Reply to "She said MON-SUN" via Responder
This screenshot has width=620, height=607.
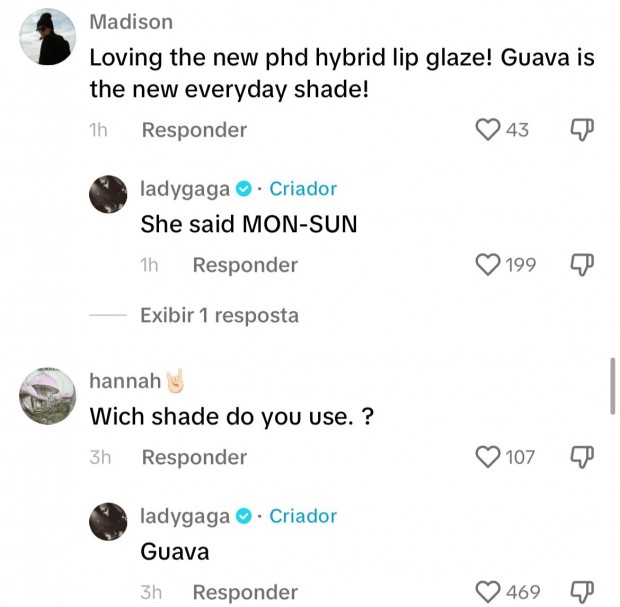point(245,265)
